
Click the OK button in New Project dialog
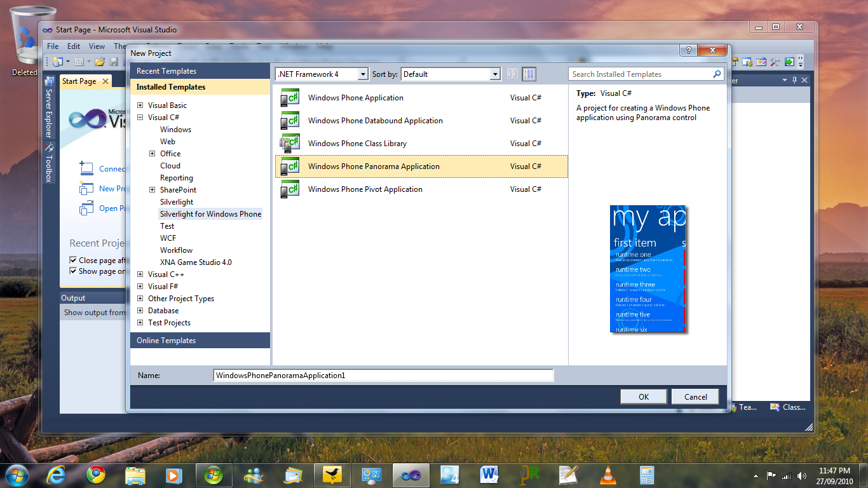[644, 396]
